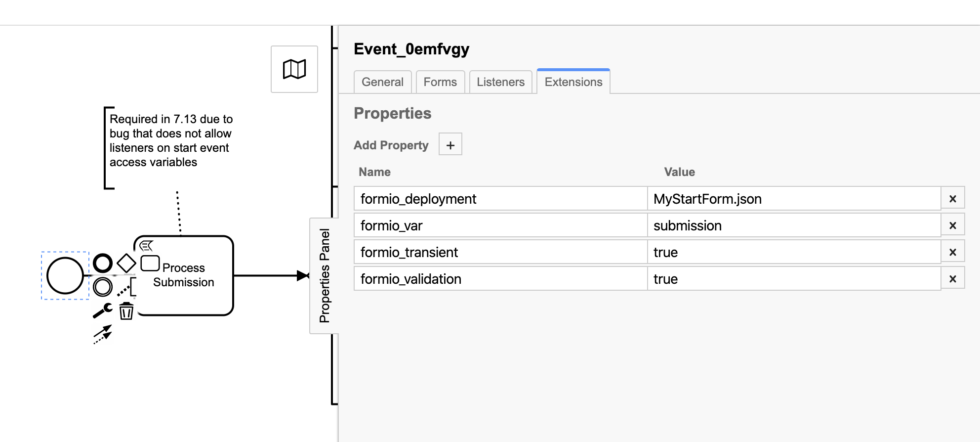The image size is (980, 442).
Task: Delete start event with trash icon
Action: coord(126,311)
